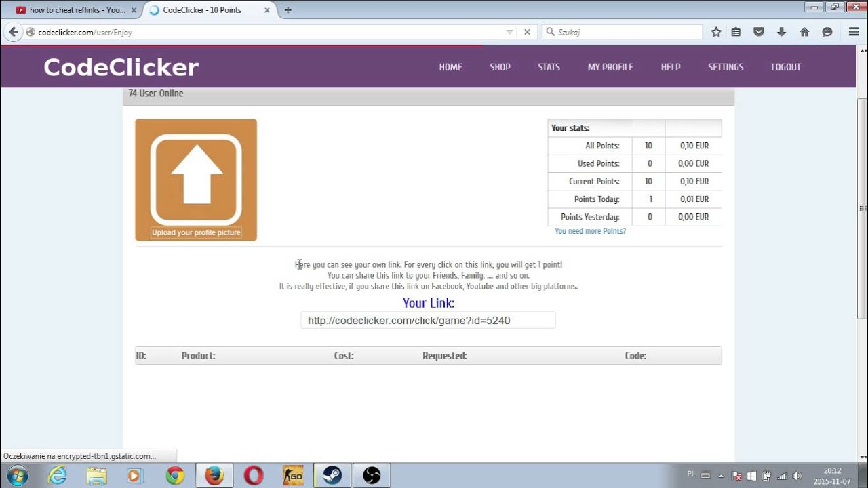Open Firefox Hello chat smiley icon
Viewport: 868px width, 488px height.
pos(827,32)
